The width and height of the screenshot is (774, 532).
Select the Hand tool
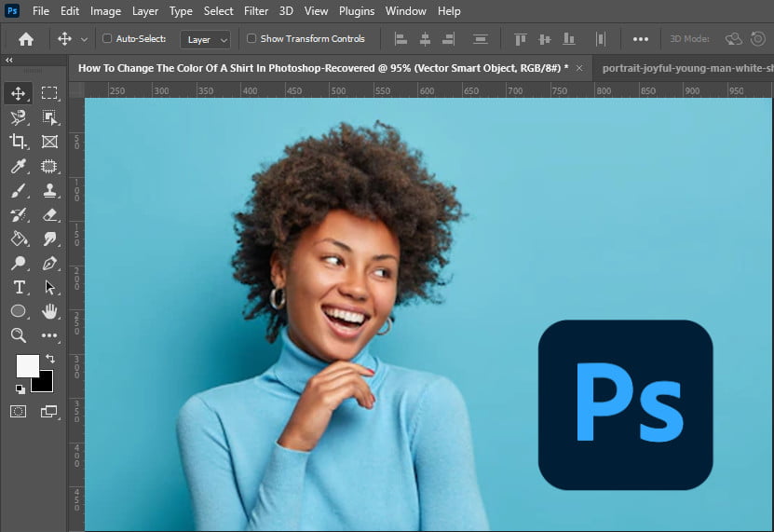48,311
